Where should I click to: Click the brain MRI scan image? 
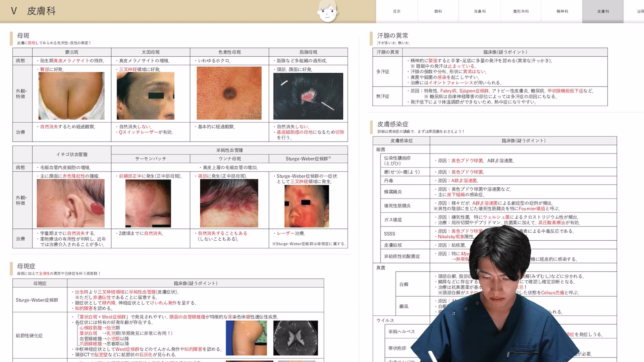click(x=296, y=338)
